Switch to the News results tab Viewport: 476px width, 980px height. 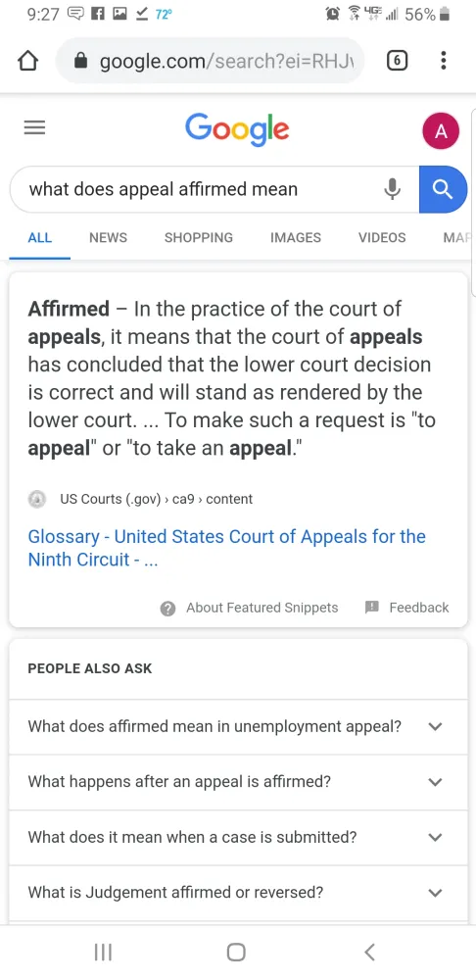[x=108, y=237]
